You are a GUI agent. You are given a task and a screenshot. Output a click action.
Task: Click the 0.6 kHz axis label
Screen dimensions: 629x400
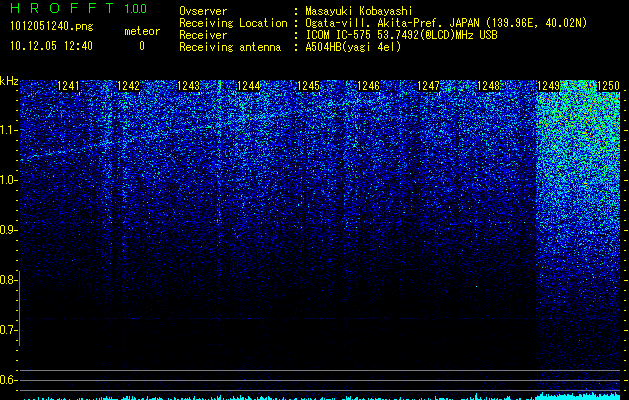(x=8, y=380)
